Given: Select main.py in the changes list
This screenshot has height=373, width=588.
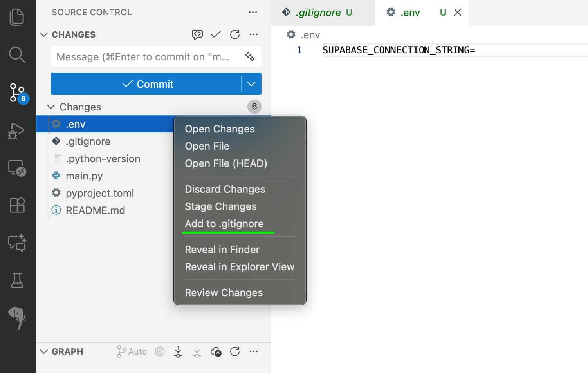Looking at the screenshot, I should [x=84, y=176].
